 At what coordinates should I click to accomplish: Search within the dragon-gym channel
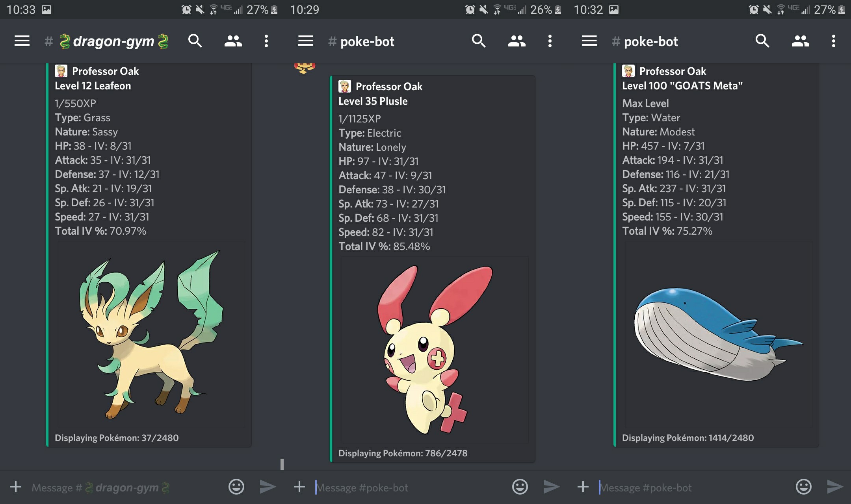point(196,41)
